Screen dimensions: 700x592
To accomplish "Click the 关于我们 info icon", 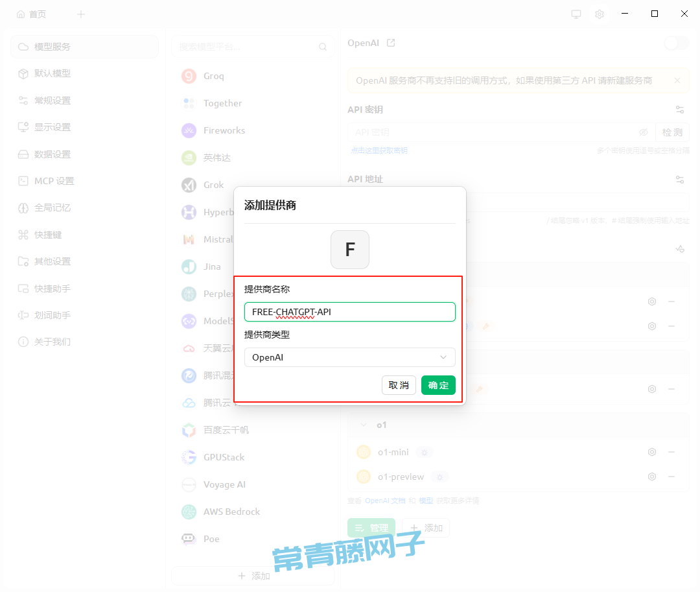I will (23, 342).
